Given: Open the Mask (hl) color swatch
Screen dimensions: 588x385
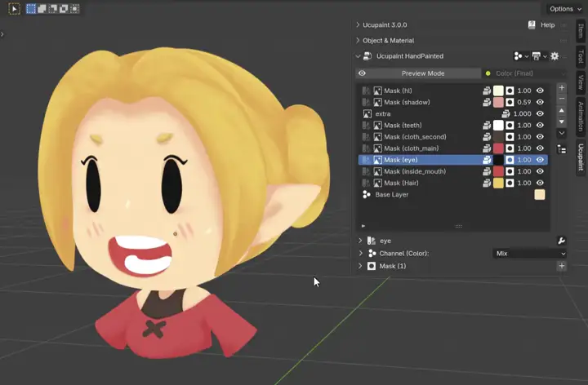Looking at the screenshot, I should coord(498,91).
